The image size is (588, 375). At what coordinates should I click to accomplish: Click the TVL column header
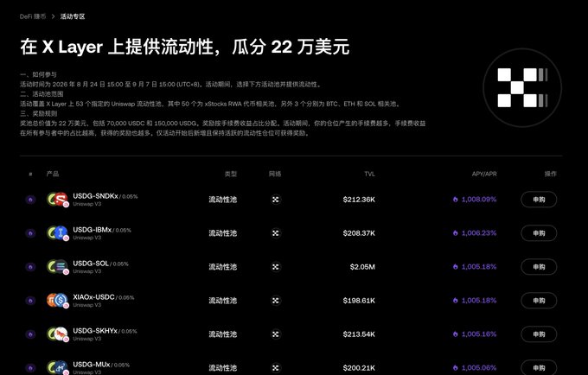369,174
